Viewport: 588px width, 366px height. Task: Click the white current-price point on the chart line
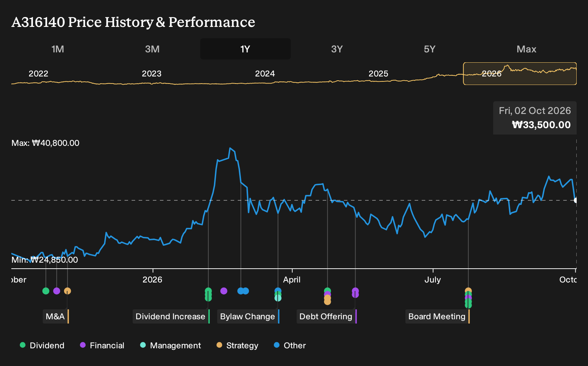coord(576,200)
